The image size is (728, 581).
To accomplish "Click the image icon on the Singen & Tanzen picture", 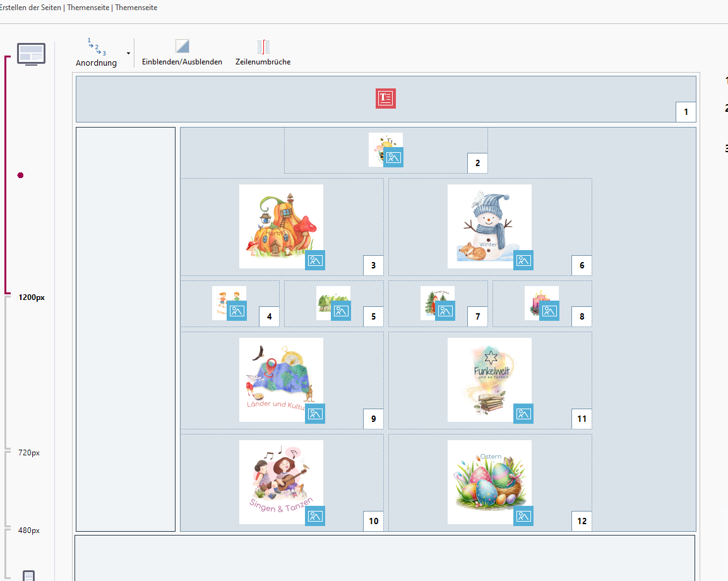I will tap(315, 516).
